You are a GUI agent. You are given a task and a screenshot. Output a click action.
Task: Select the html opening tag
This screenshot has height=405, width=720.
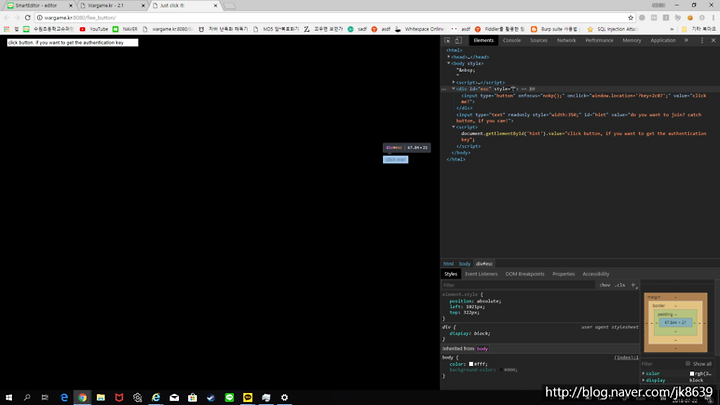454,51
